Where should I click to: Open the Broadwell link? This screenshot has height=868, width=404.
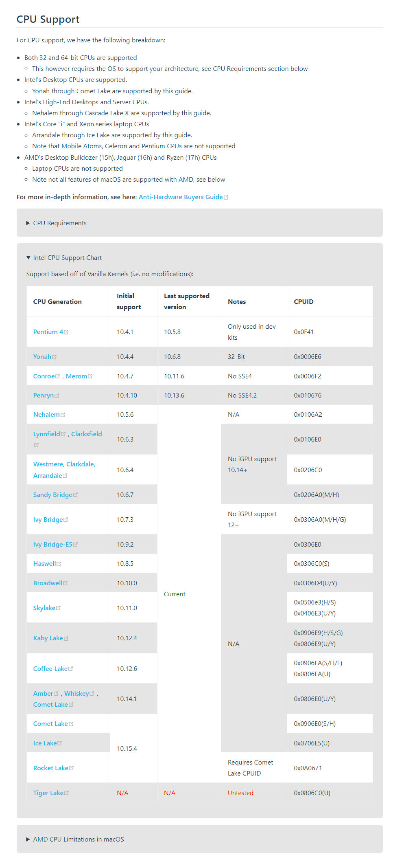coord(48,583)
